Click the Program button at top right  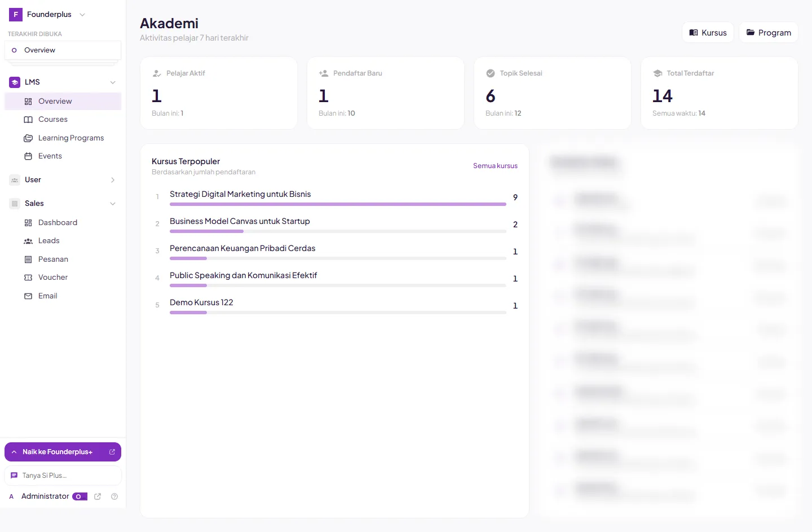(x=769, y=33)
